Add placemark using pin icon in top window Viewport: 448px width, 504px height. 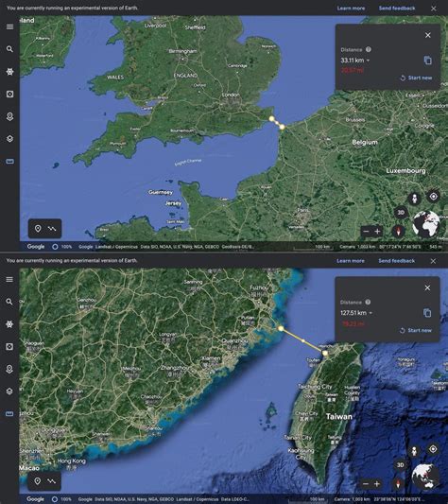click(38, 229)
